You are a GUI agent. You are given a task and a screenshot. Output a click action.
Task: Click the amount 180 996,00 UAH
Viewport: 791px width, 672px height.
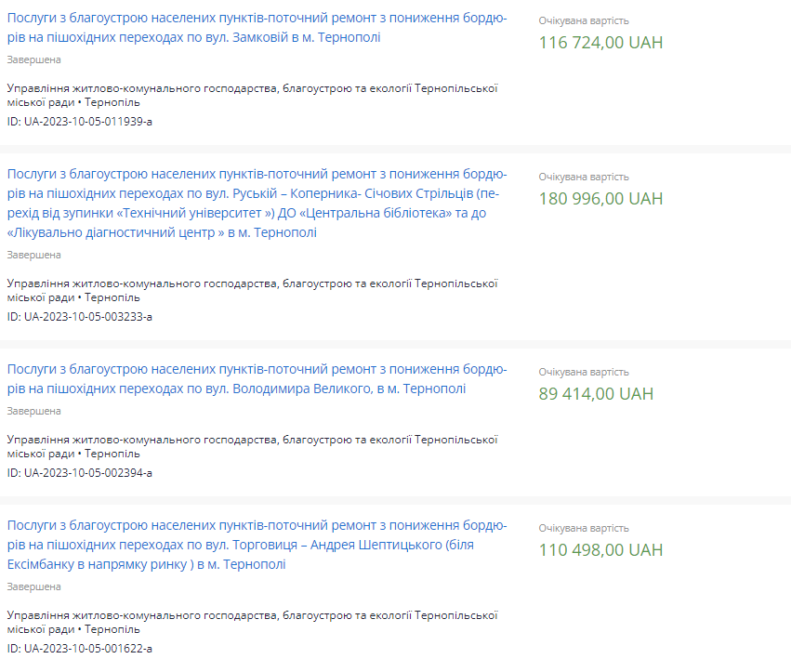click(x=600, y=199)
